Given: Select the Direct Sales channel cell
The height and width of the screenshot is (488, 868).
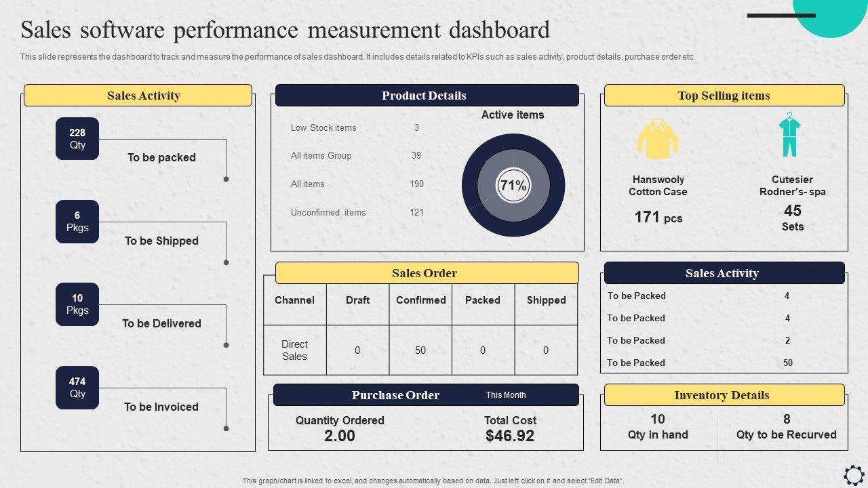Looking at the screenshot, I should pyautogui.click(x=294, y=350).
